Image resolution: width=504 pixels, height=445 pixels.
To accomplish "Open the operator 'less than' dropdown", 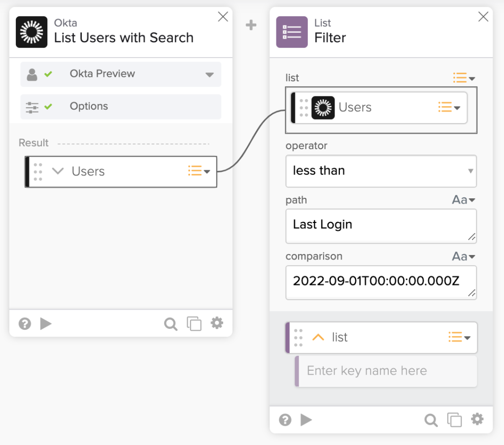I will [381, 171].
